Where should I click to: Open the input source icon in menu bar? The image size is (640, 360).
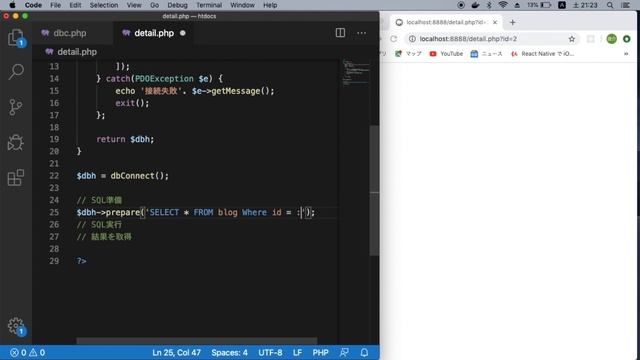(562, 5)
